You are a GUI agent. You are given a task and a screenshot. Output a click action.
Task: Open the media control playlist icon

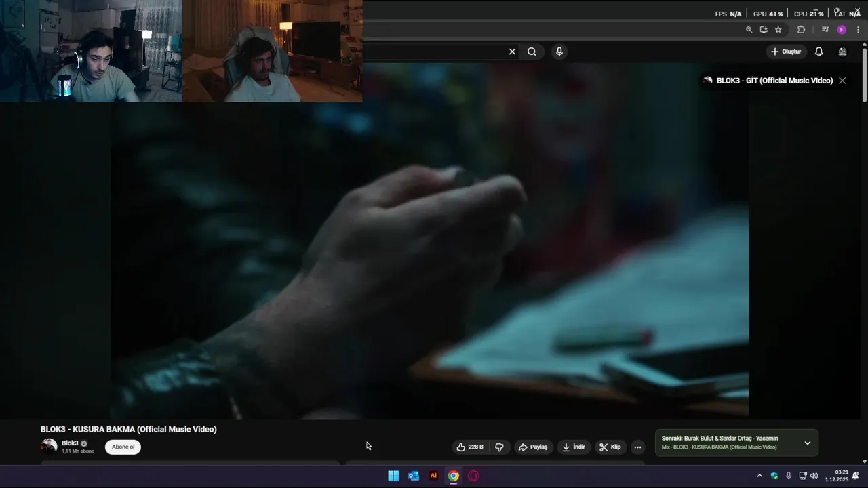pos(825,30)
